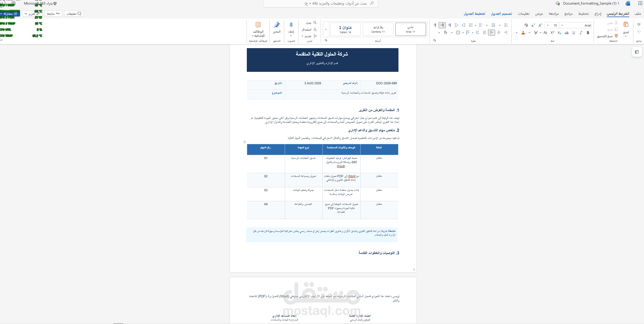This screenshot has height=324, width=644.
Task: Toggle strikethrough formatting
Action: (x=566, y=33)
